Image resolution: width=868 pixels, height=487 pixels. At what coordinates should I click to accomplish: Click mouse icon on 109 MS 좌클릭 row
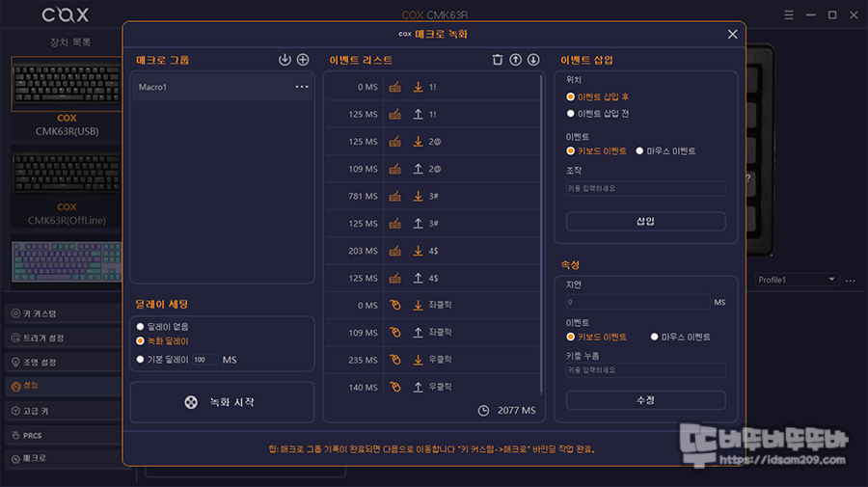(394, 332)
